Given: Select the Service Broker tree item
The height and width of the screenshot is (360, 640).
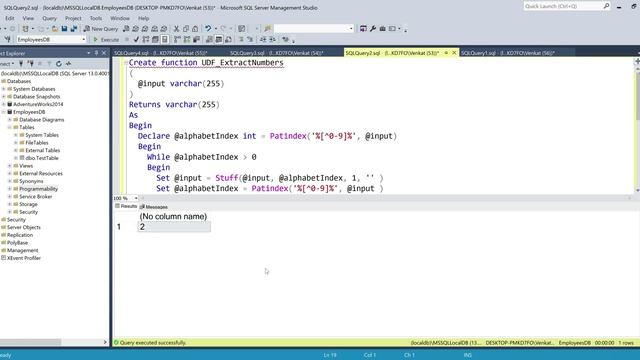Looking at the screenshot, I should (36, 197).
